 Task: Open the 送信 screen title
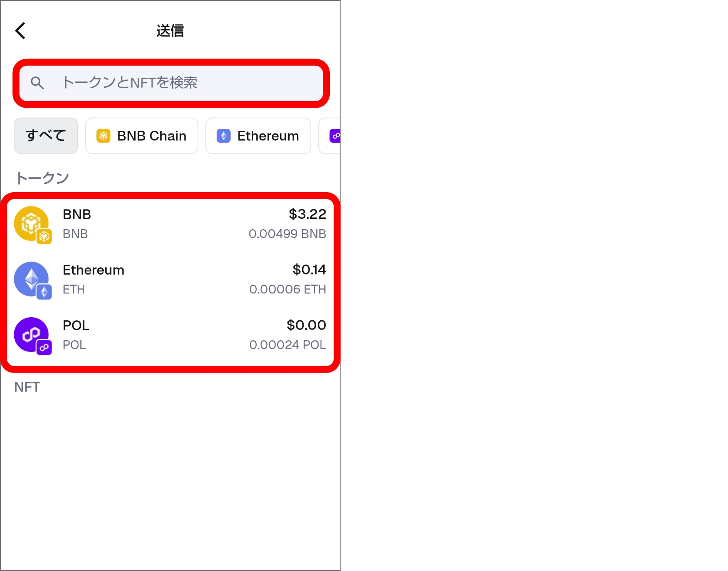tap(170, 30)
